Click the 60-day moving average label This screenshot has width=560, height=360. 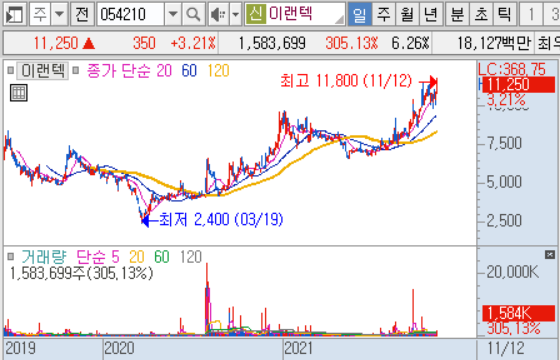189,71
